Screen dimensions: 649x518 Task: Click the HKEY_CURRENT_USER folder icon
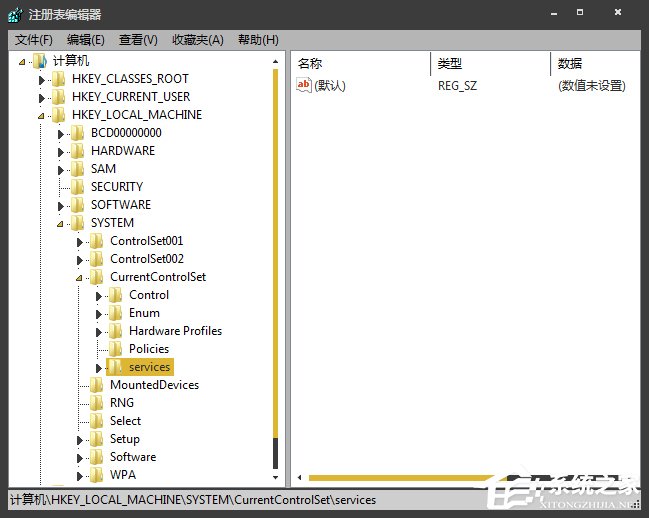(59, 97)
